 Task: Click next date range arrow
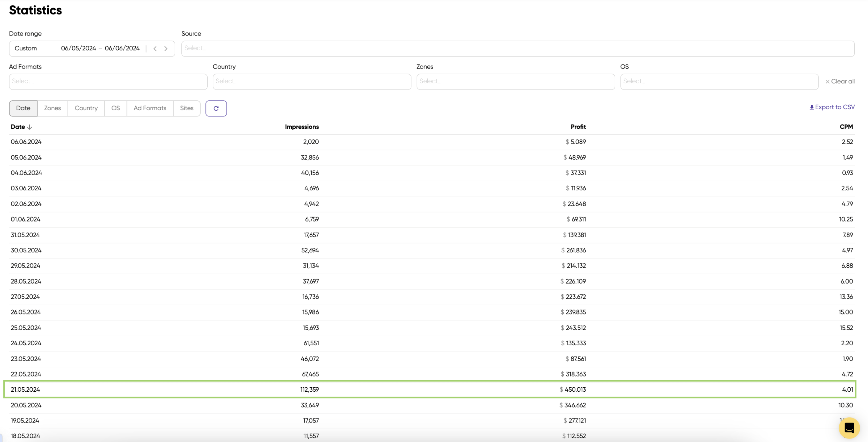pos(166,48)
